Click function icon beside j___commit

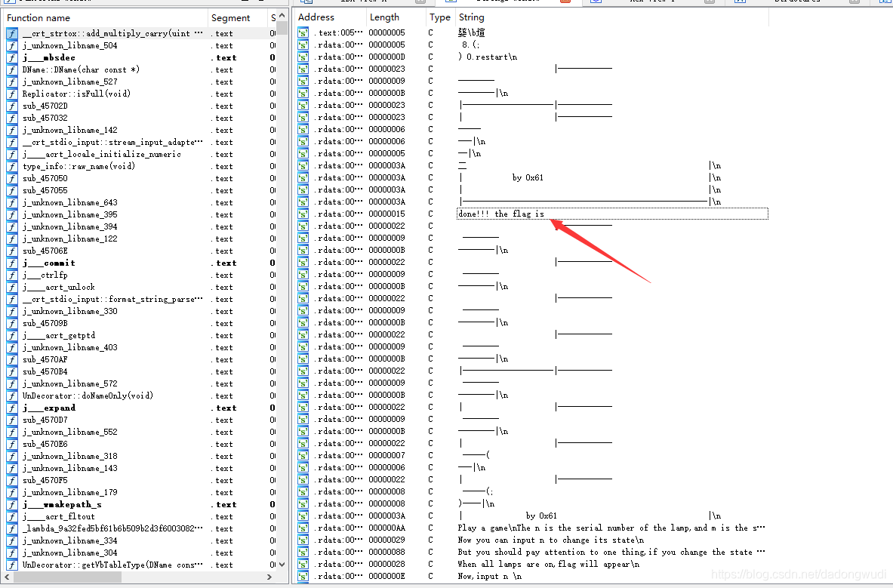point(12,263)
